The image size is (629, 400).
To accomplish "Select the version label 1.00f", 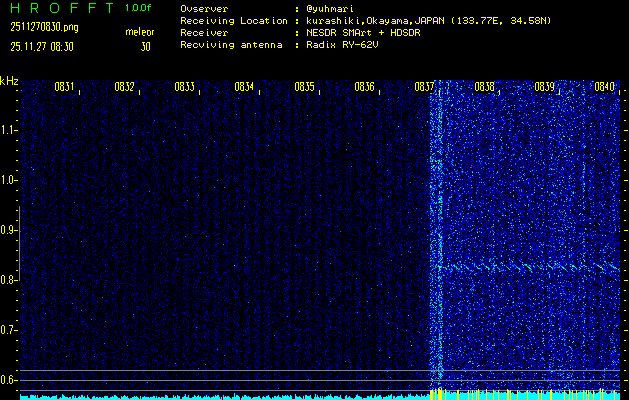I will (x=138, y=8).
